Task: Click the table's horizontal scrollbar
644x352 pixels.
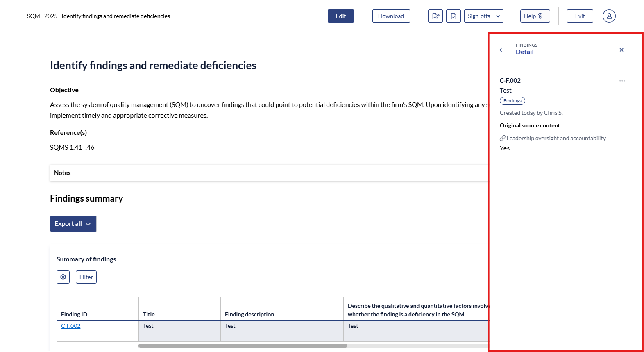Action: (243, 346)
